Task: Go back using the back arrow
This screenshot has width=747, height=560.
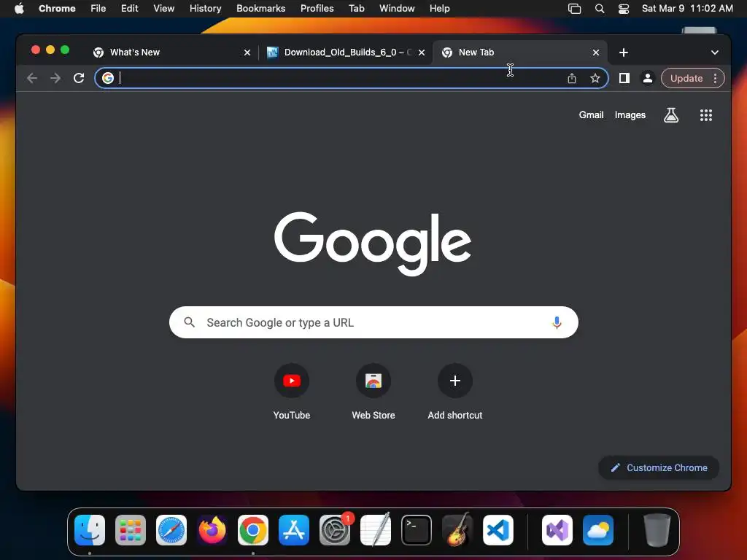Action: [x=32, y=78]
